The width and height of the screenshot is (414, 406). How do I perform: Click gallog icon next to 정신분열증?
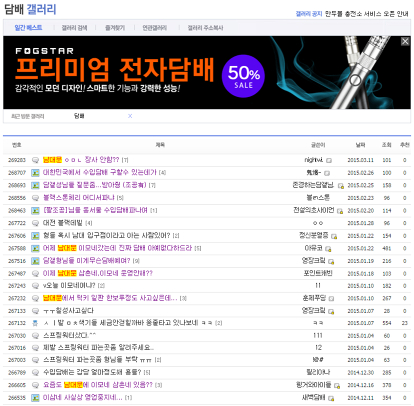[x=334, y=236]
